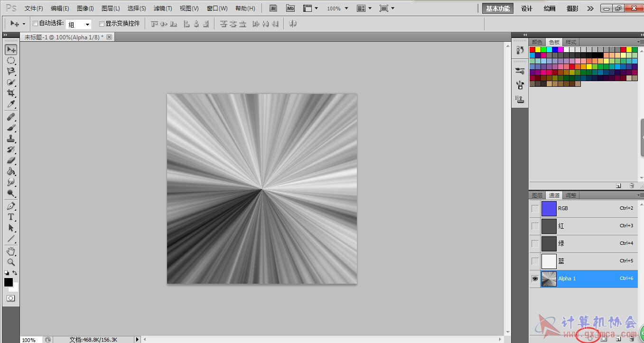The width and height of the screenshot is (644, 343).
Task: Click the align left edges icon
Action: (x=187, y=24)
